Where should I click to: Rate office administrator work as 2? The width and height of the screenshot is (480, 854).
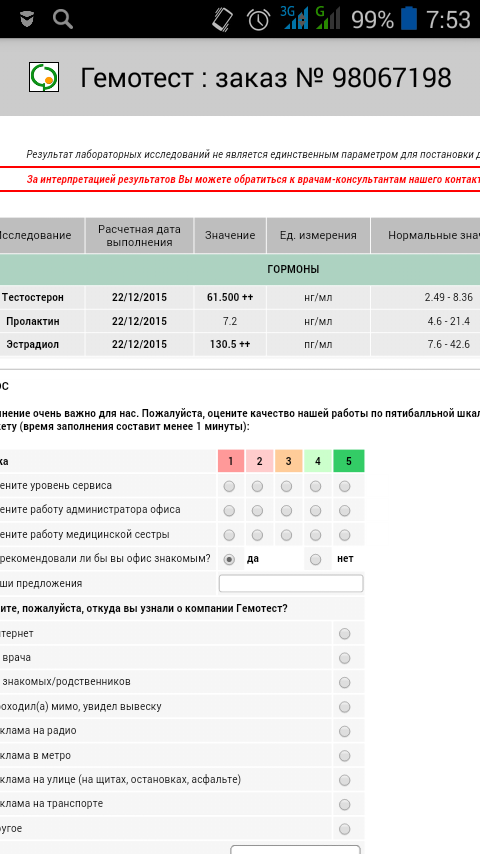258,510
